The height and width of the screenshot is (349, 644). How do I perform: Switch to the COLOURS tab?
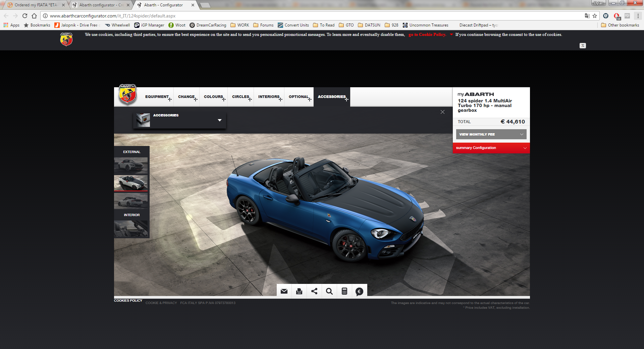click(x=214, y=97)
